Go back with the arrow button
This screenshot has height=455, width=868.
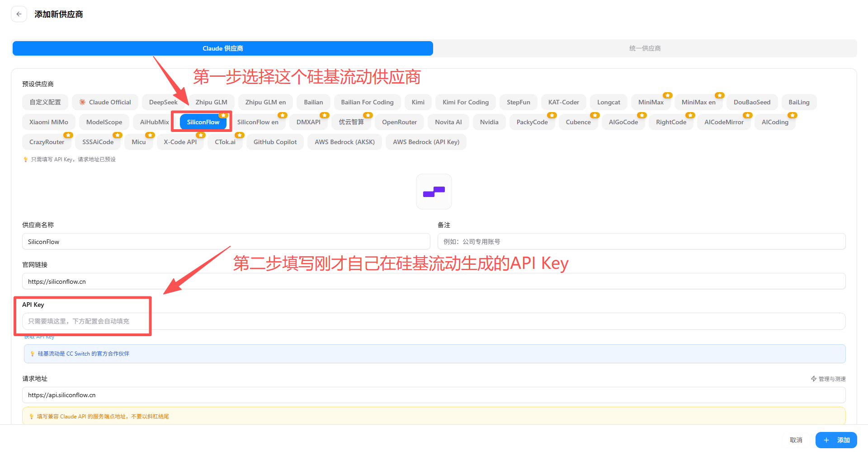pos(19,14)
